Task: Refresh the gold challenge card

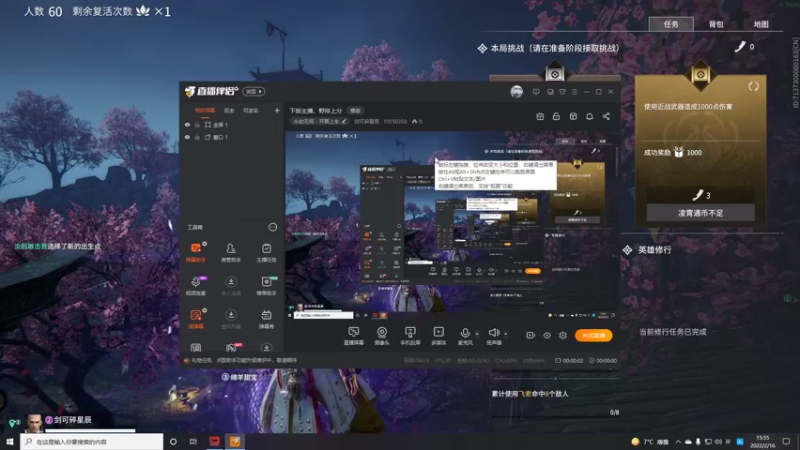Action: click(x=754, y=86)
